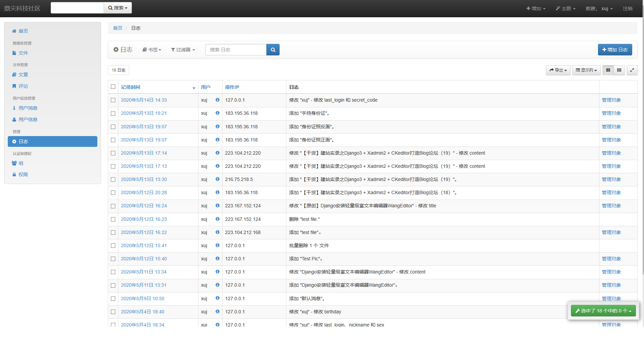Click the 搜索 日志 search field

pos(236,50)
